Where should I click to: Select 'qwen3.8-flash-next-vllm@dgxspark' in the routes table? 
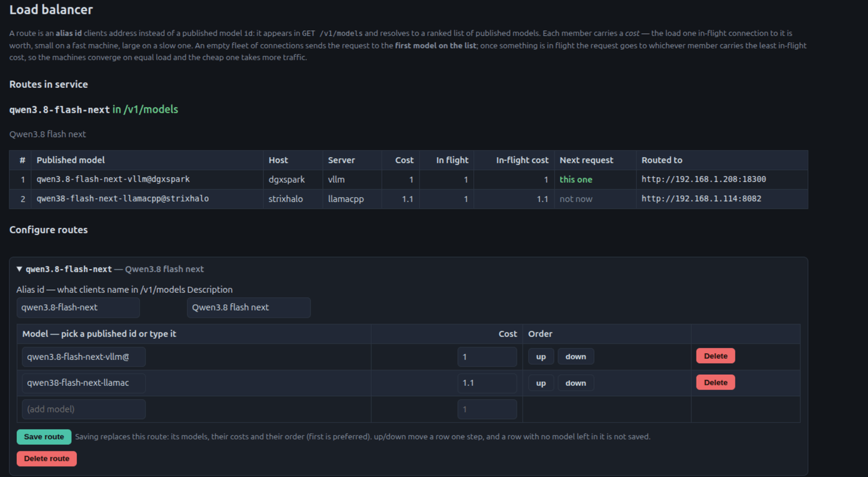(113, 180)
